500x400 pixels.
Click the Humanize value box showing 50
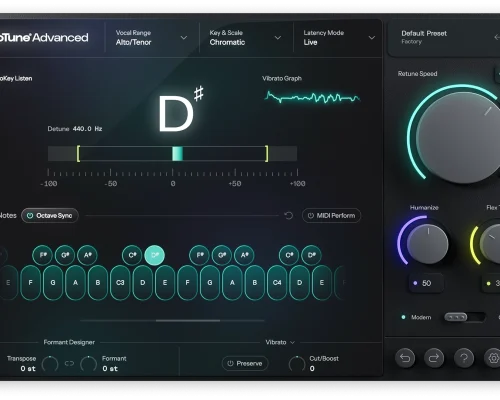(426, 283)
